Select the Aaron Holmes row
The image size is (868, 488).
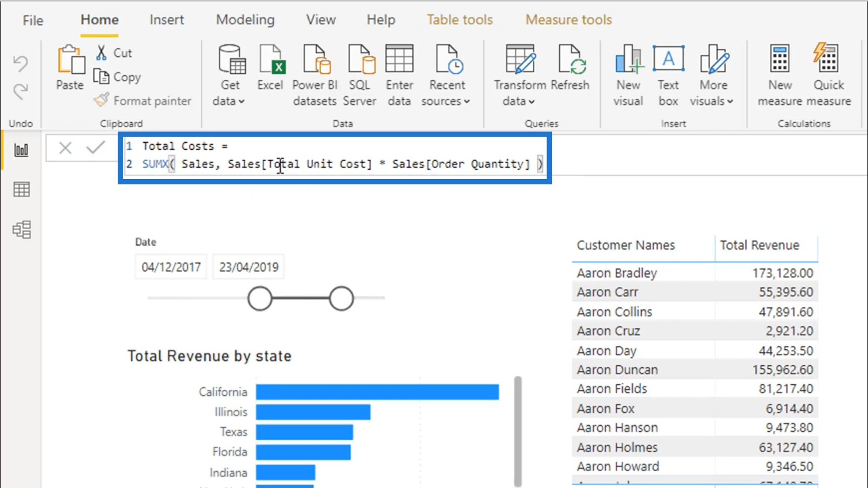click(x=695, y=447)
